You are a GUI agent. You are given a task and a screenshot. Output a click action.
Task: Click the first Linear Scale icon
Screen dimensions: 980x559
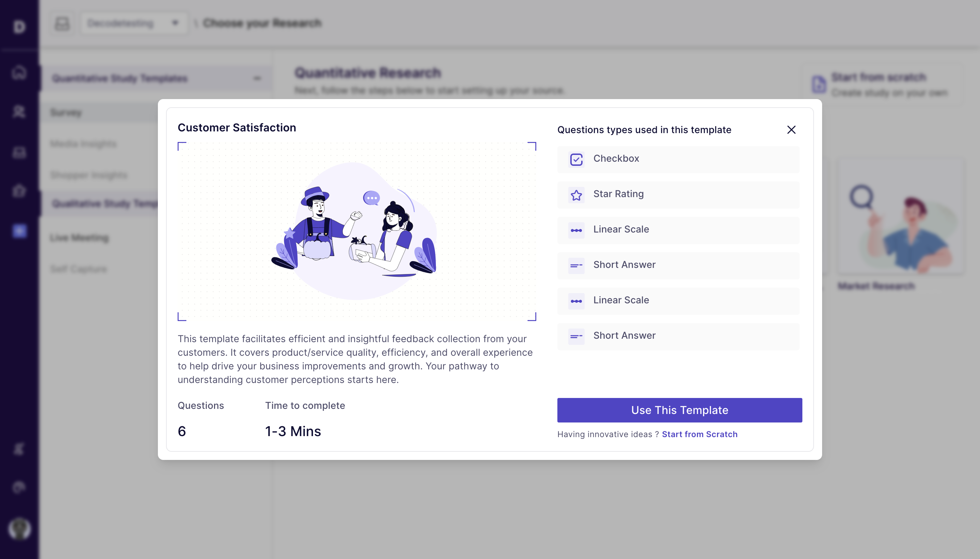click(576, 230)
